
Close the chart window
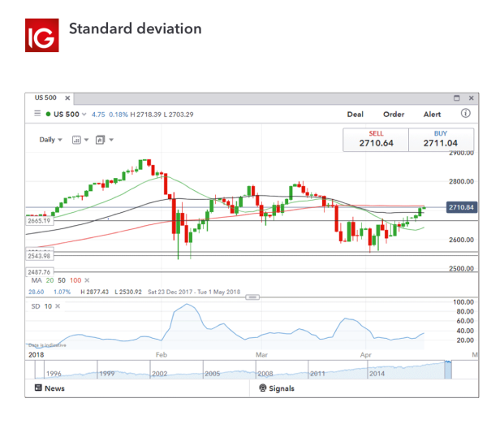[x=472, y=97]
